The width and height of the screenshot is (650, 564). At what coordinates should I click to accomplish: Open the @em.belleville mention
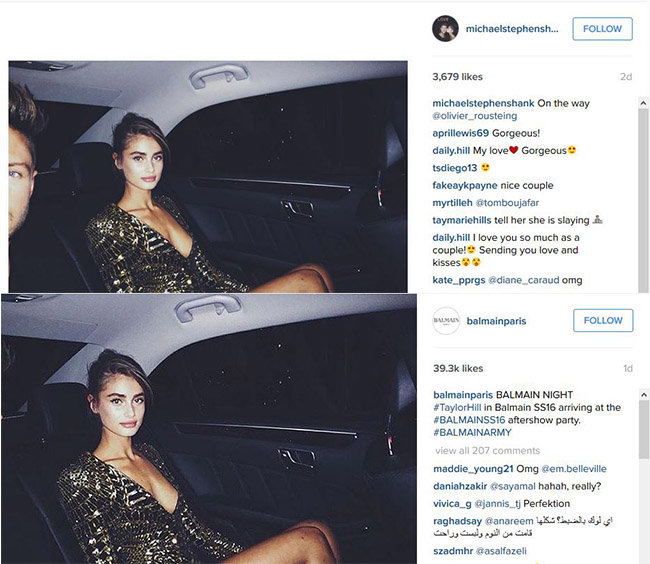[x=574, y=469]
